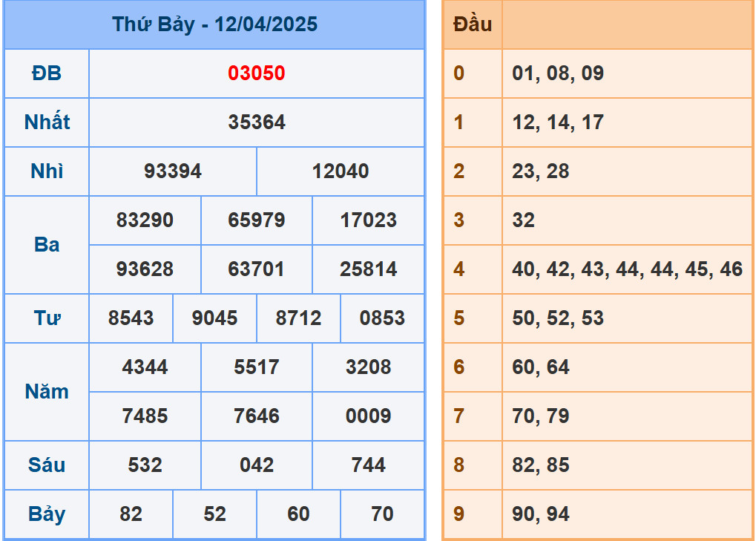Image resolution: width=756 pixels, height=541 pixels.
Task: Select the special prize number 03050
Action: click(257, 73)
